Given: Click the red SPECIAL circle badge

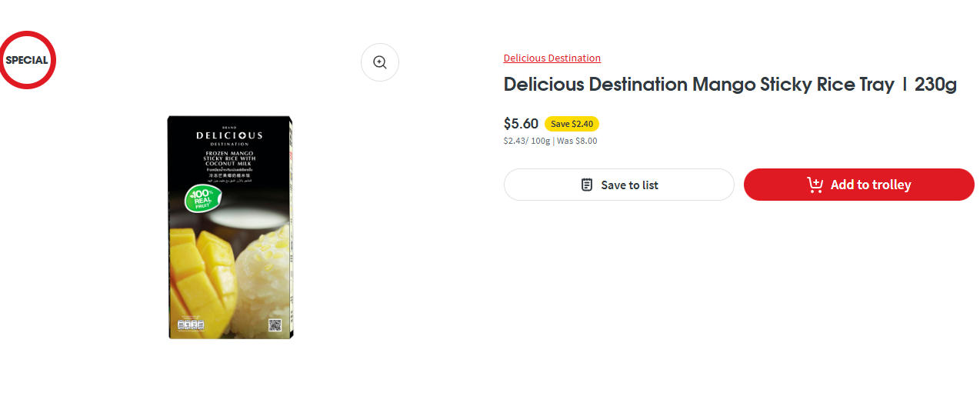Looking at the screenshot, I should point(27,60).
